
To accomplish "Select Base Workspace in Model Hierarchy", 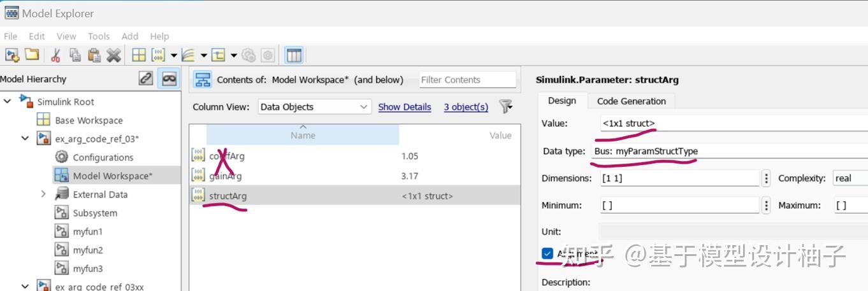I will (x=89, y=120).
